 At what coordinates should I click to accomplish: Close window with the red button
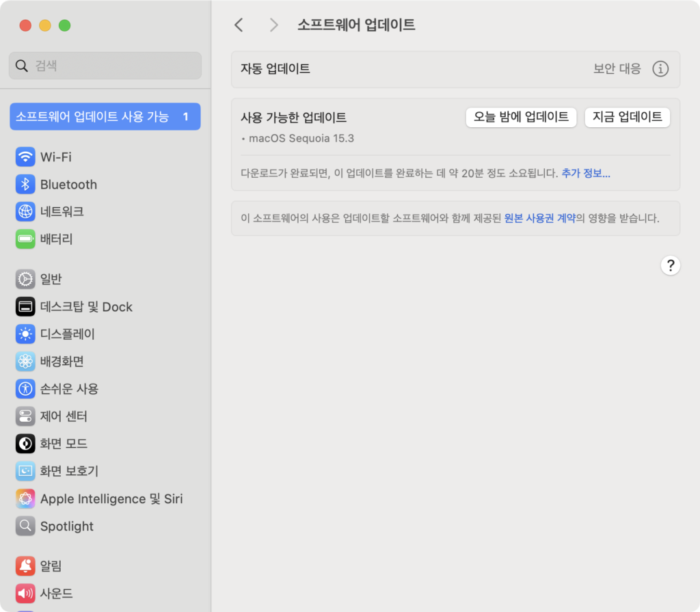pyautogui.click(x=25, y=25)
